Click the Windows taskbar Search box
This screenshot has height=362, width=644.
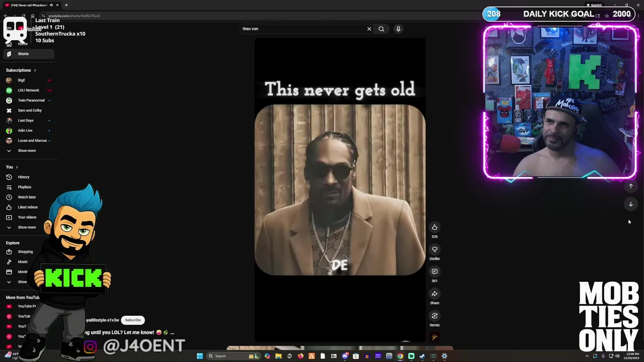(x=233, y=356)
